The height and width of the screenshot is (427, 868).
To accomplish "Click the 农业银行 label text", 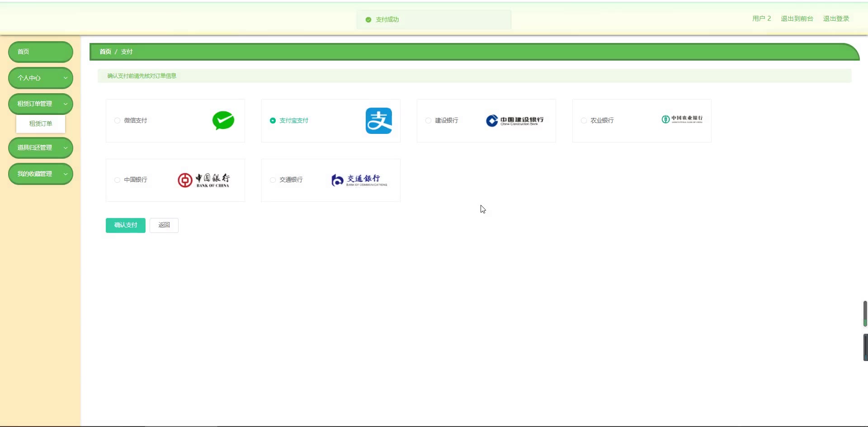I will (x=602, y=120).
